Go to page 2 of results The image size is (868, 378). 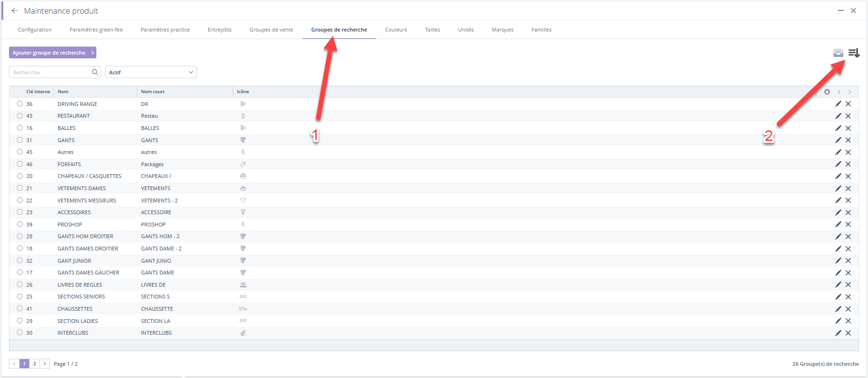34,363
